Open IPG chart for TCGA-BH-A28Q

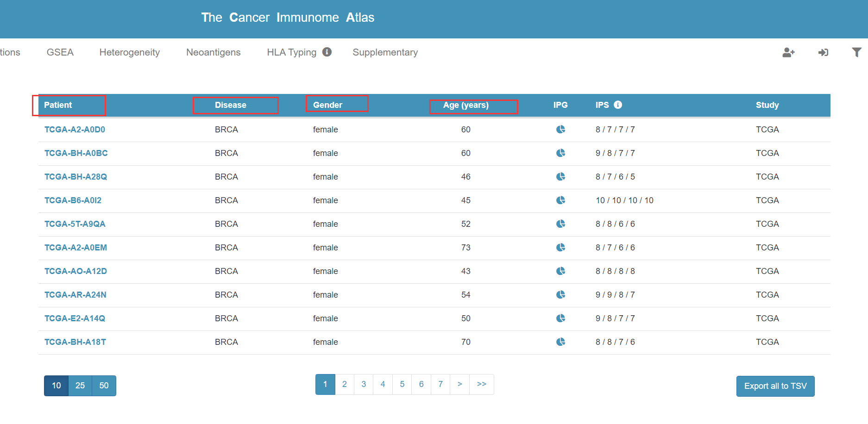[560, 176]
